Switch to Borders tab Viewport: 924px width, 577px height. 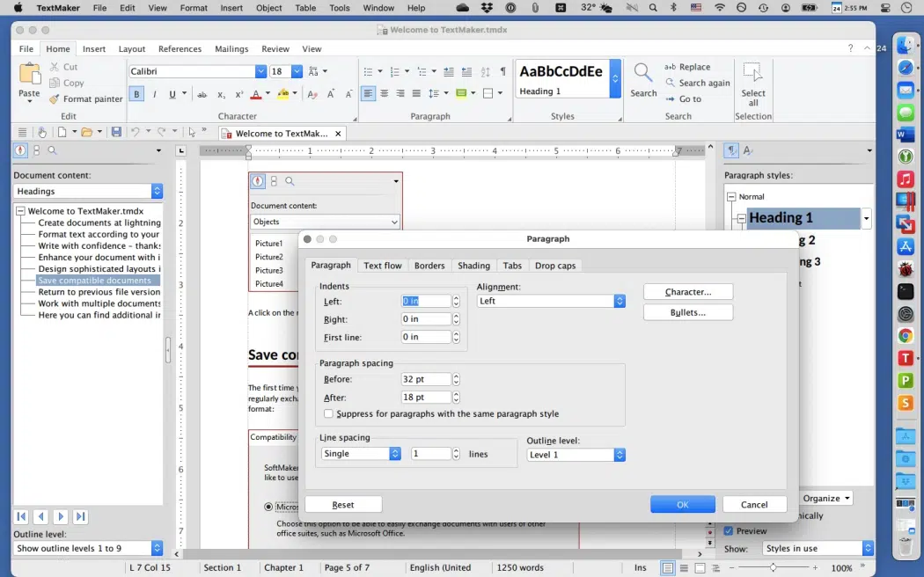point(429,266)
